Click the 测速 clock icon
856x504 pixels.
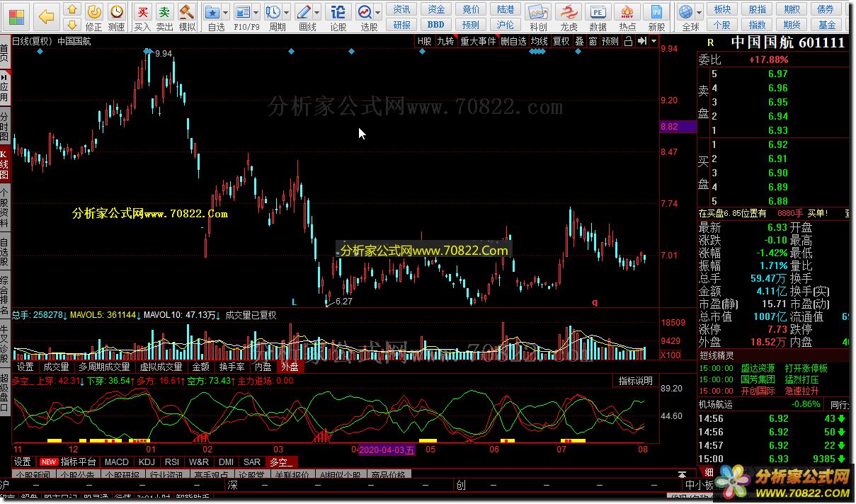point(117,12)
